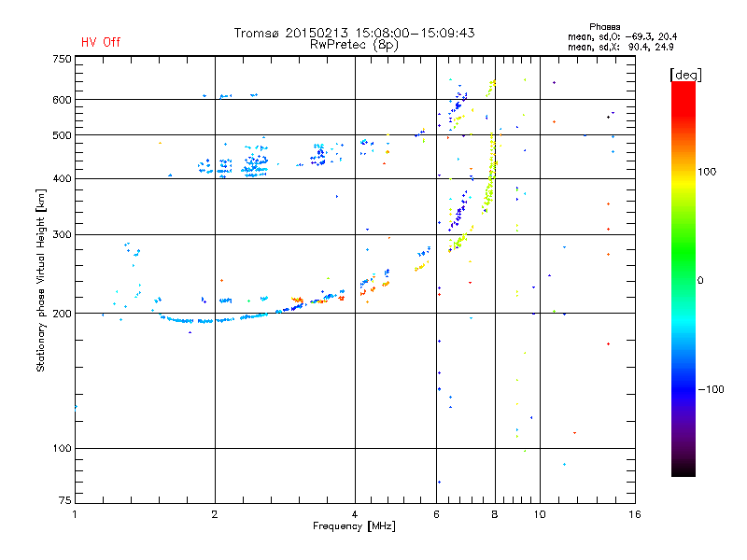Image resolution: width=747 pixels, height=560 pixels.
Task: Click the 16 x-axis tick label
Action: tap(635, 514)
